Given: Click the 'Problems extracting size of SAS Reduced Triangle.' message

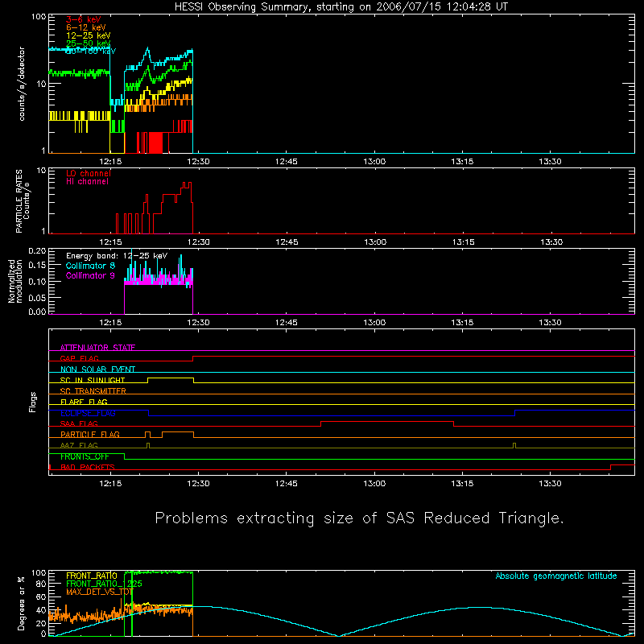Looking at the screenshot, I should click(359, 518).
